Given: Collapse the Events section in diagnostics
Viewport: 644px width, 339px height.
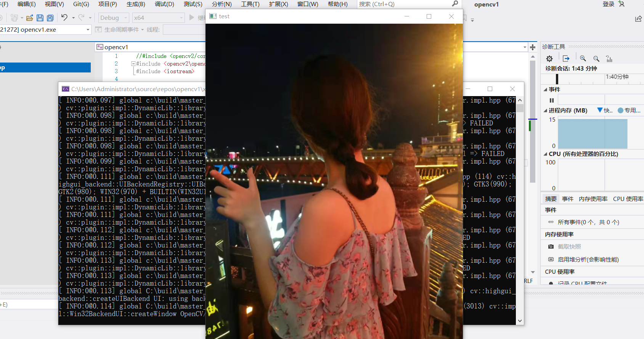Looking at the screenshot, I should 545,90.
